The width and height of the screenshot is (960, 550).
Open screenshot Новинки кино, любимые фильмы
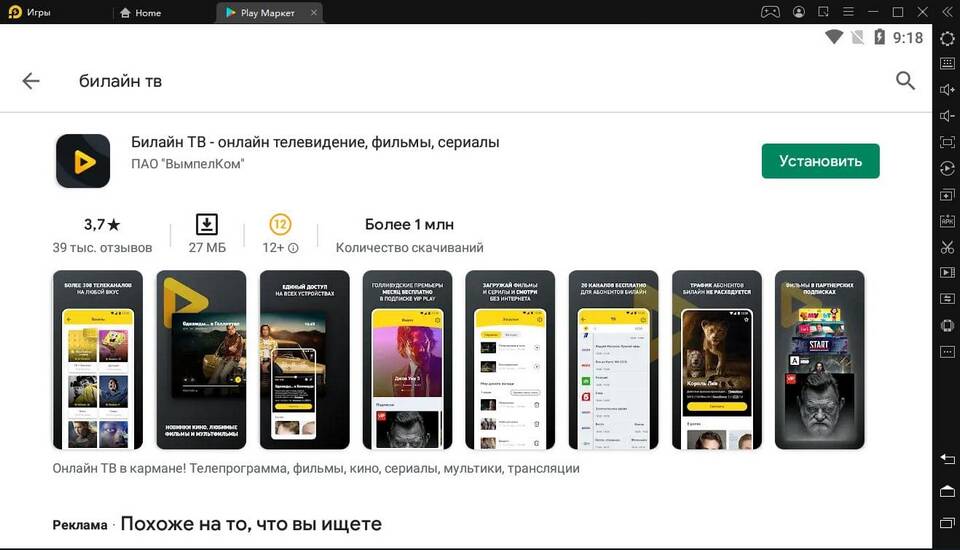point(201,360)
